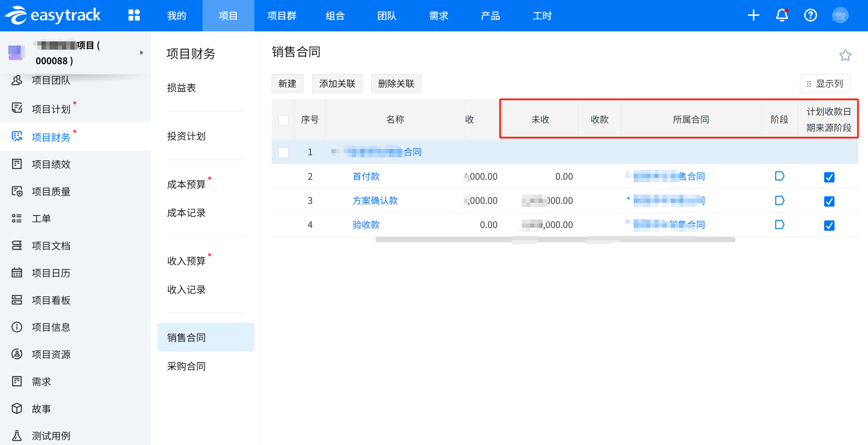Click the 新建 button
This screenshot has width=868, height=445.
click(x=287, y=84)
